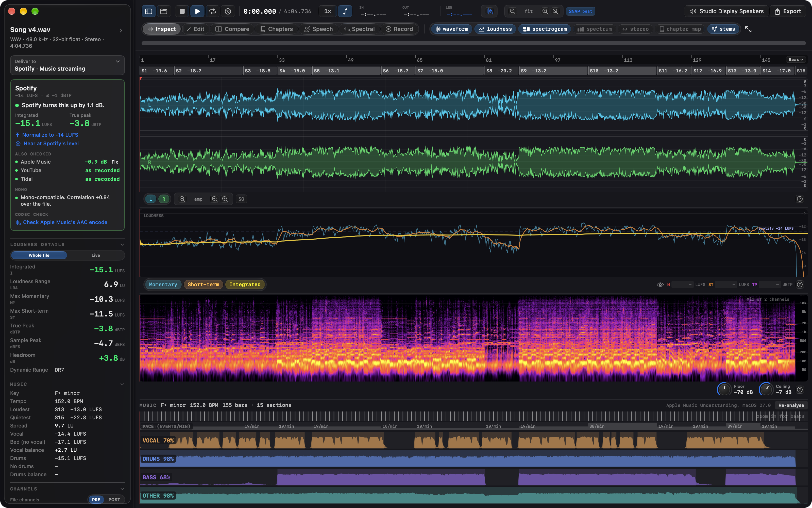Click the Re-analyse button
Image resolution: width=812 pixels, height=508 pixels.
pos(791,405)
